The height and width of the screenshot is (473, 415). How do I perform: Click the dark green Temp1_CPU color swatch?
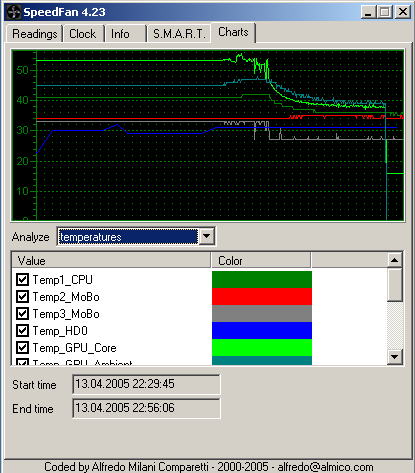[262, 279]
